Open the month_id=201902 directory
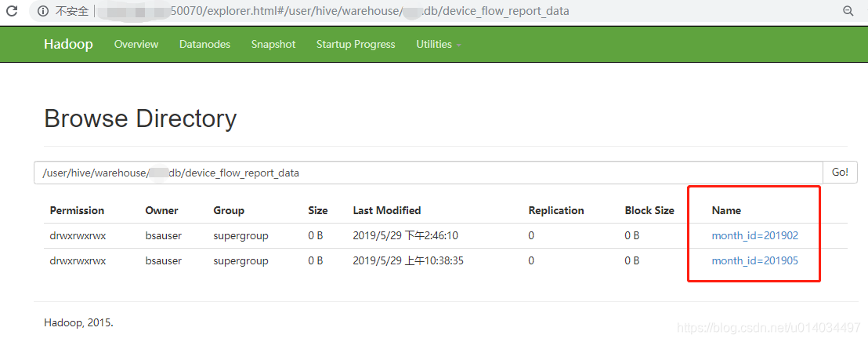The image size is (868, 342). 755,235
